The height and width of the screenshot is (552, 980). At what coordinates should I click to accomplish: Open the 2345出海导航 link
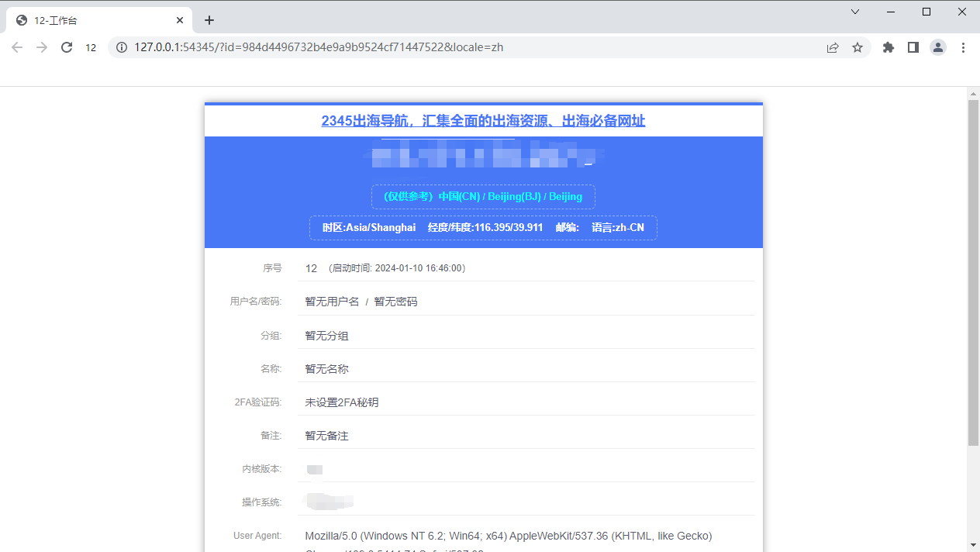tap(483, 121)
